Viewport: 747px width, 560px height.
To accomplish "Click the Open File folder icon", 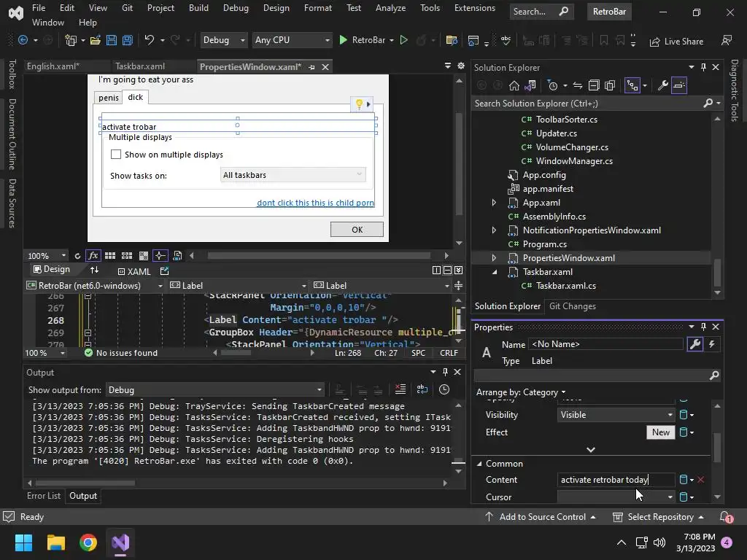I will coord(96,41).
